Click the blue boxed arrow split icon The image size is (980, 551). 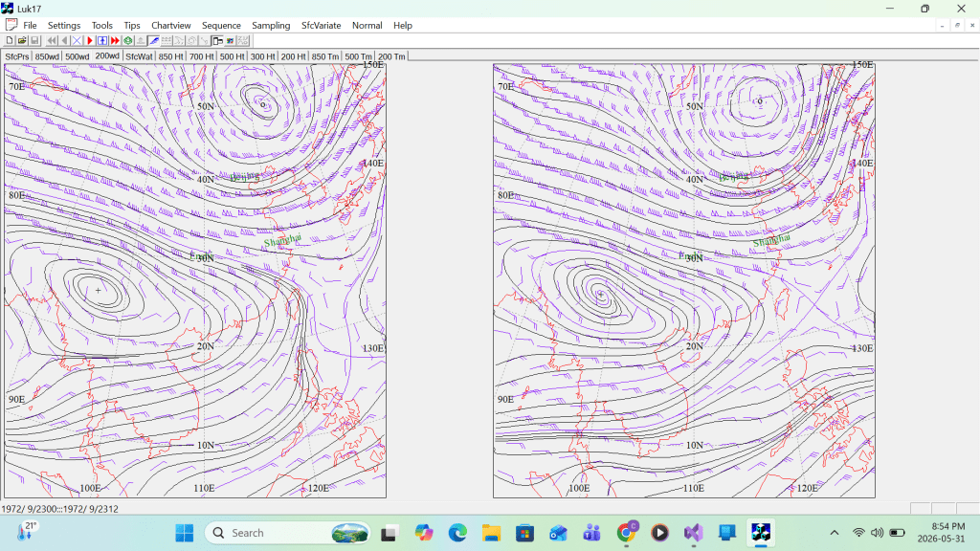[102, 40]
